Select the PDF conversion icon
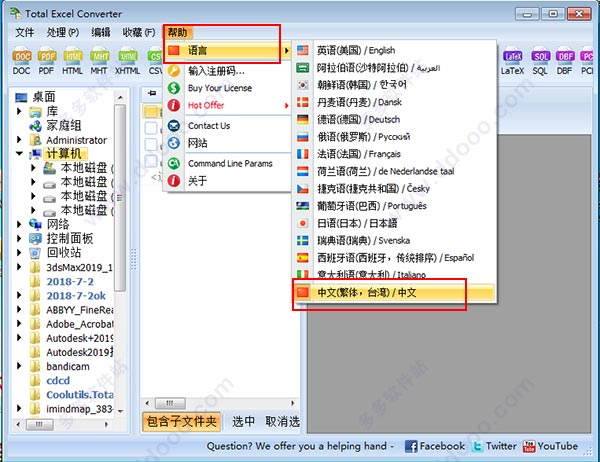The image size is (600, 462). (47, 56)
